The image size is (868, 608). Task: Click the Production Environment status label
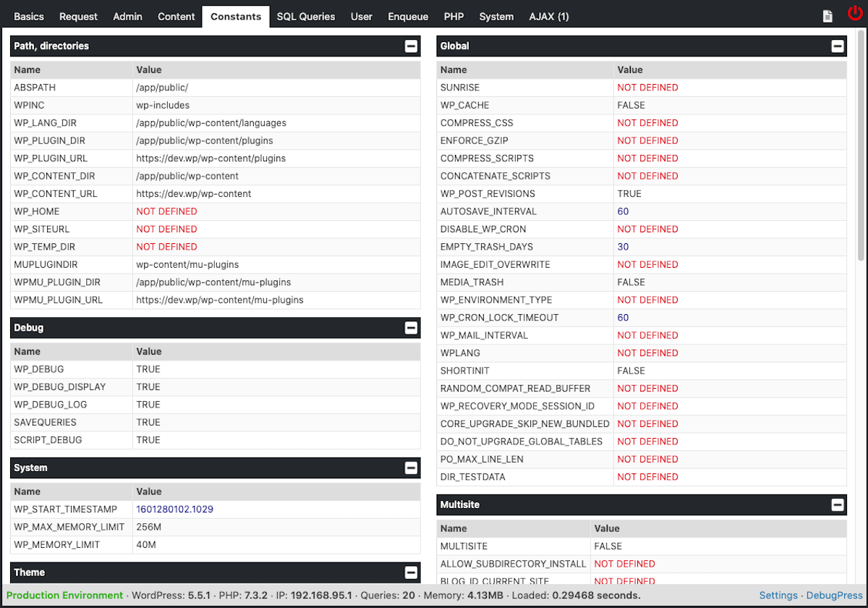(64, 595)
